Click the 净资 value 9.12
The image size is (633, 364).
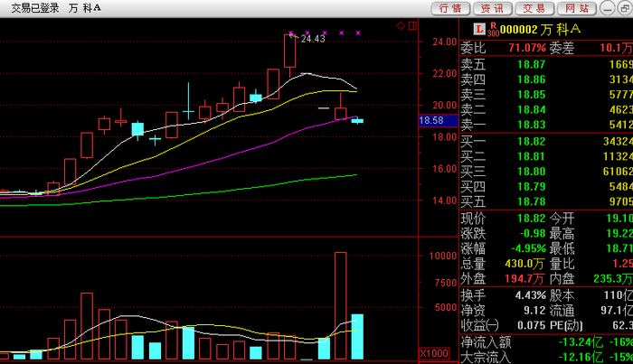point(534,311)
